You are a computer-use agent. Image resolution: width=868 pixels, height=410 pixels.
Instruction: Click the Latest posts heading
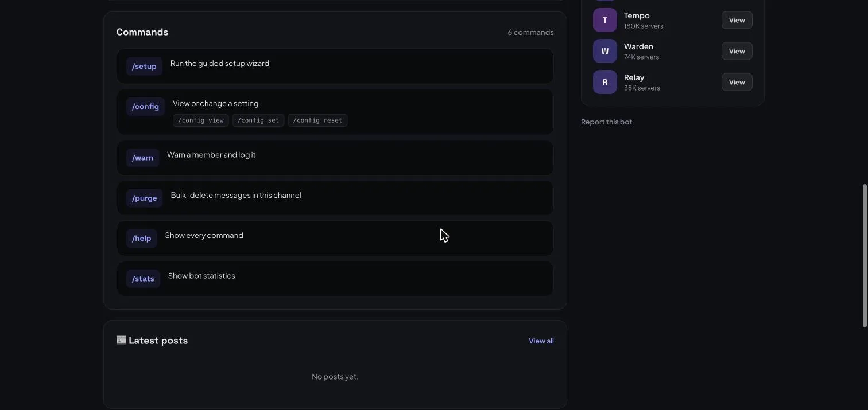[x=158, y=340]
